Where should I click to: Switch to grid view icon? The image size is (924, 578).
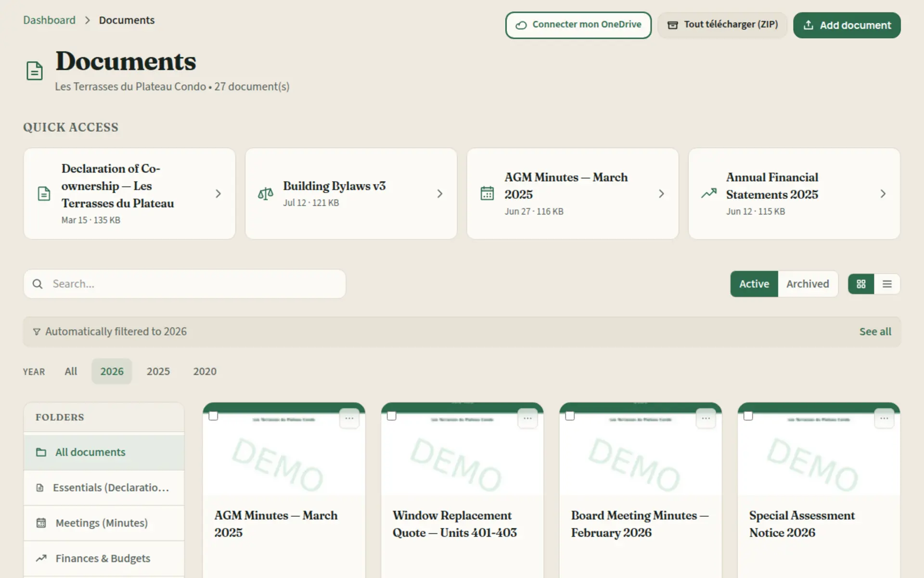[861, 284]
